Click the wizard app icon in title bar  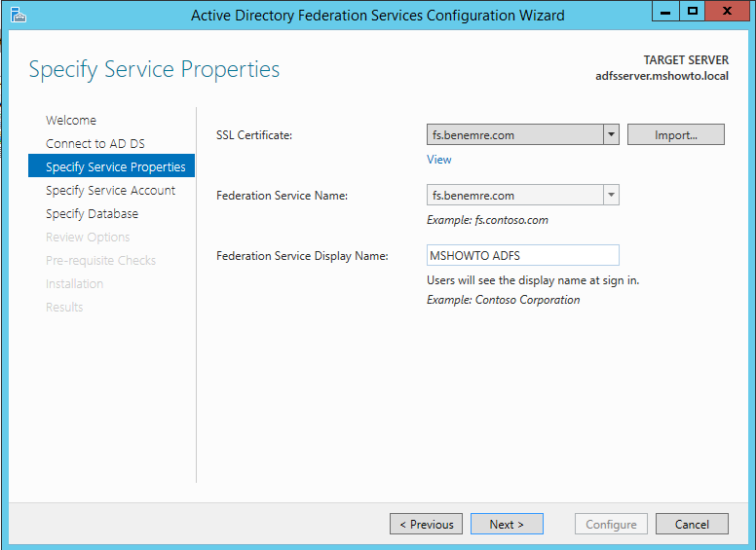(18, 15)
